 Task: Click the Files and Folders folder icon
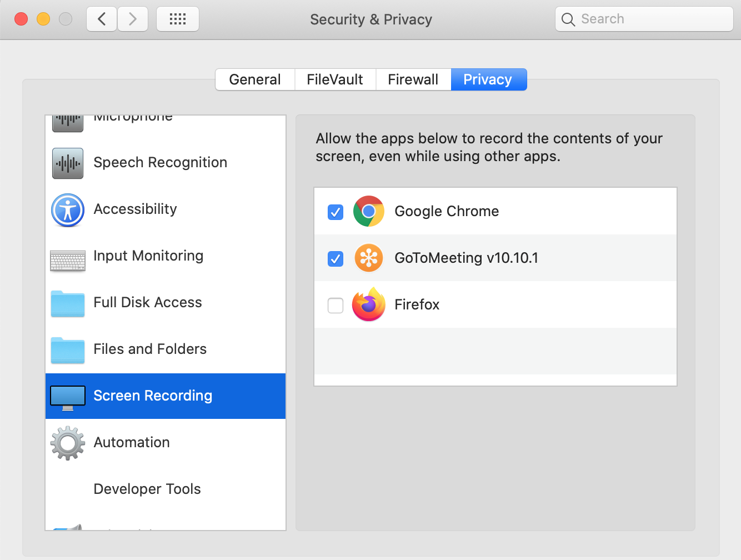point(68,350)
